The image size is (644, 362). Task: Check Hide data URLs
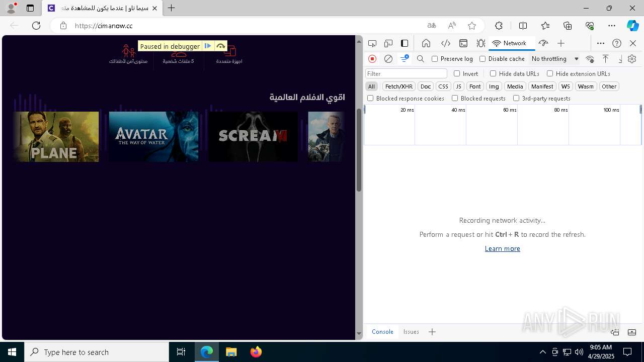pos(493,73)
